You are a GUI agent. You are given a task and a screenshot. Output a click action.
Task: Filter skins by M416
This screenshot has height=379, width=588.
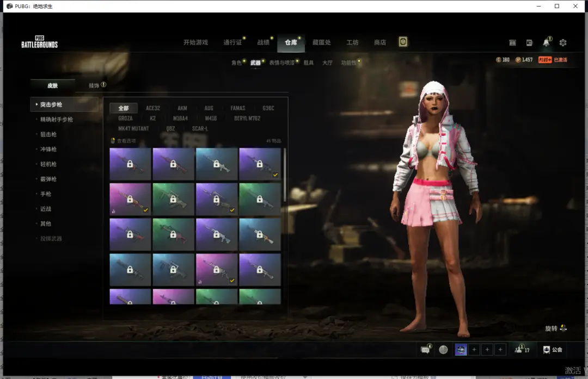pyautogui.click(x=211, y=119)
